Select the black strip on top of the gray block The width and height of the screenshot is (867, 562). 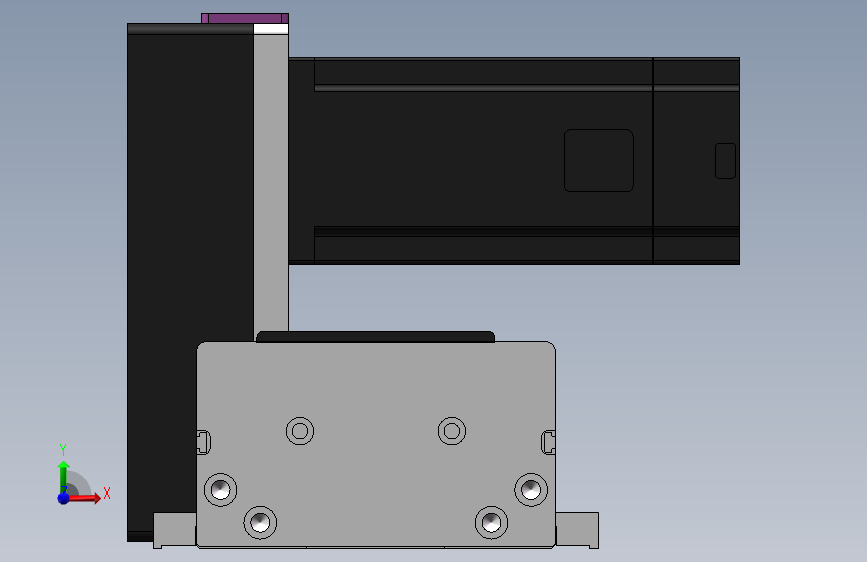375,337
